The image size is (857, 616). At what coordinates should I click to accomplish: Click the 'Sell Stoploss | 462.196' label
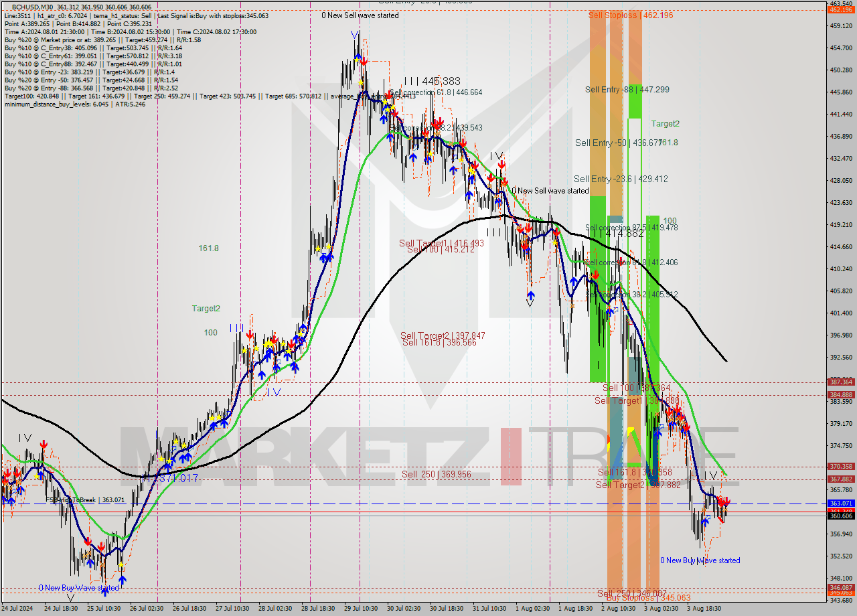(631, 15)
